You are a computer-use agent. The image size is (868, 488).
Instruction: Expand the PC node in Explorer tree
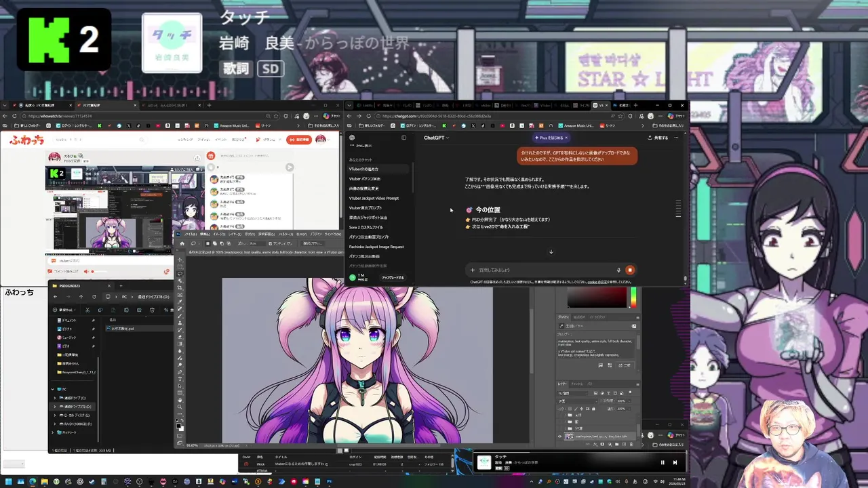53,389
